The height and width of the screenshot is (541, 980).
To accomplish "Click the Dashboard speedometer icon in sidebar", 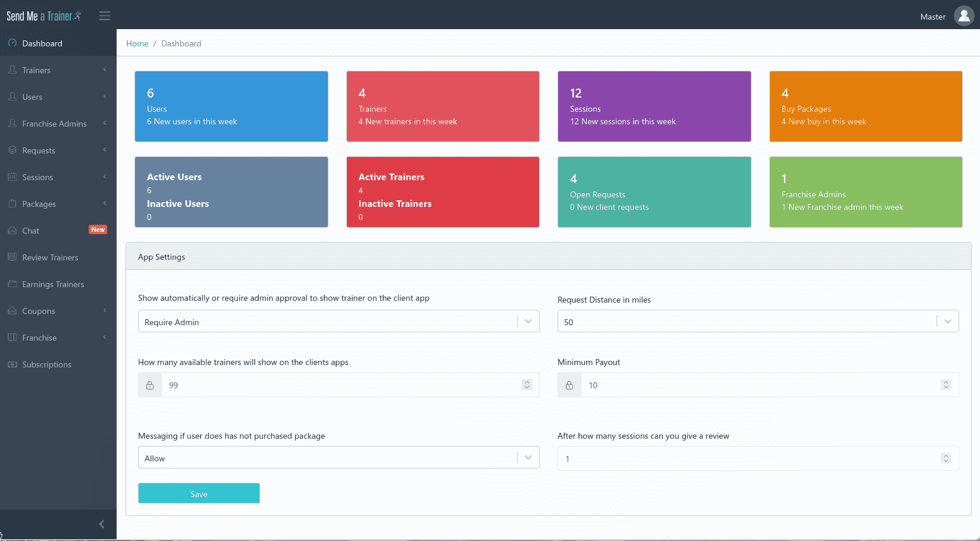I will pos(12,43).
